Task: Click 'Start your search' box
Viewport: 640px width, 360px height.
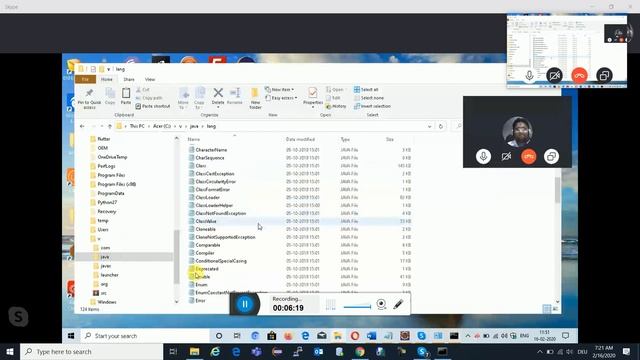Action: pyautogui.click(x=144, y=336)
